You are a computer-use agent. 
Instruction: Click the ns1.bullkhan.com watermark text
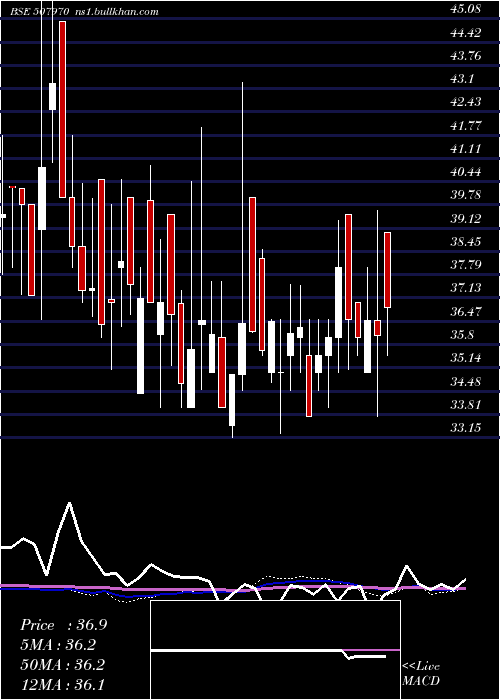pos(116,12)
